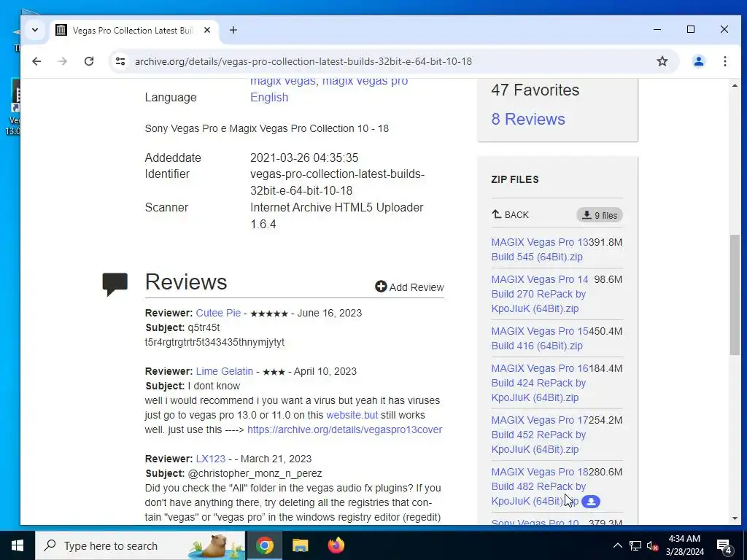View site information icon in address bar

click(x=120, y=61)
